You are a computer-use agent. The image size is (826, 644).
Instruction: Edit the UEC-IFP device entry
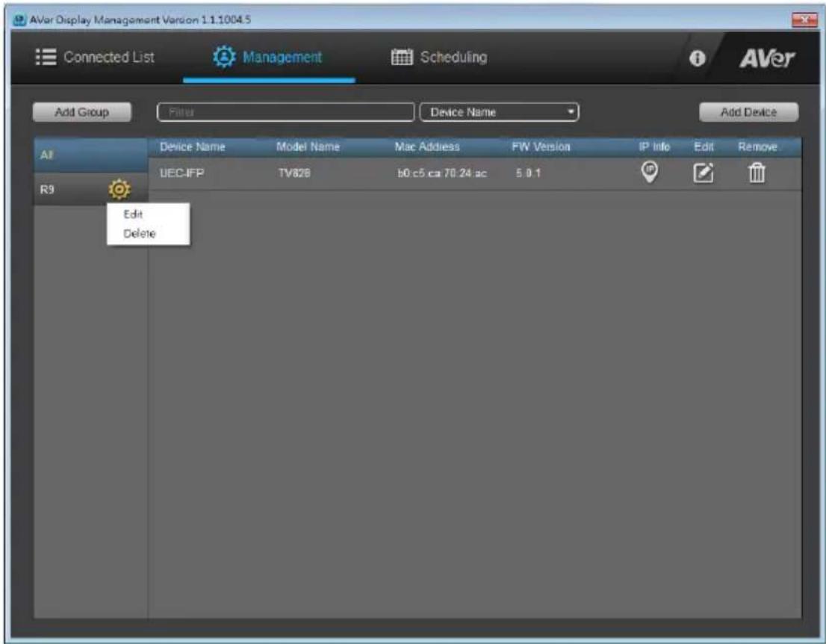click(704, 173)
